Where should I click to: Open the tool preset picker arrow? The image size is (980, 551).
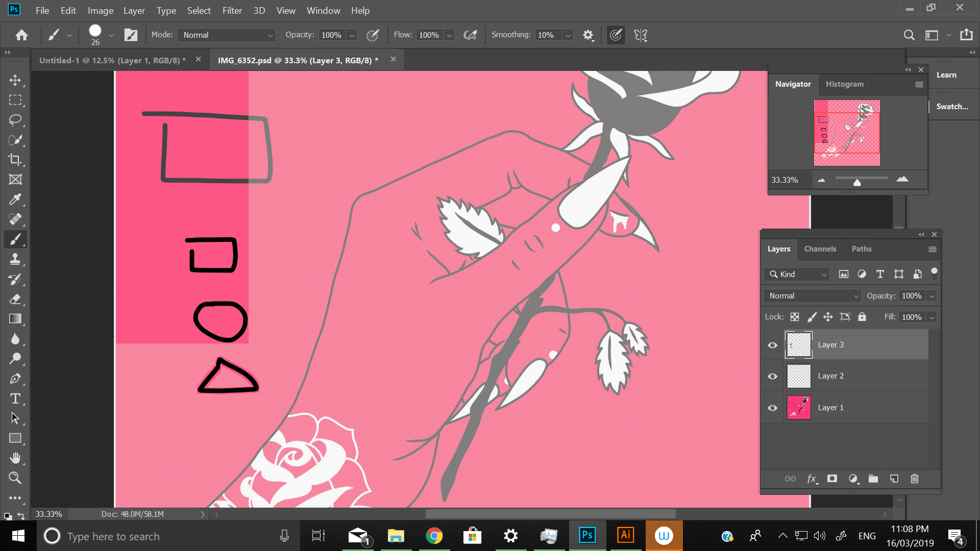[x=69, y=35]
